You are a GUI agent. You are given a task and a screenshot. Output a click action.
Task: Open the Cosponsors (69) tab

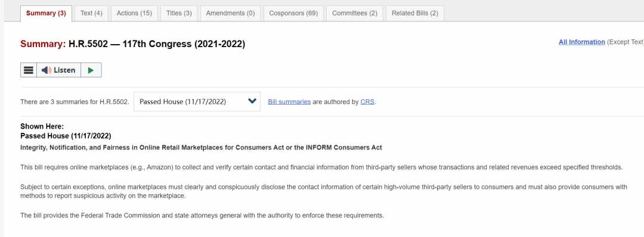coord(293,13)
